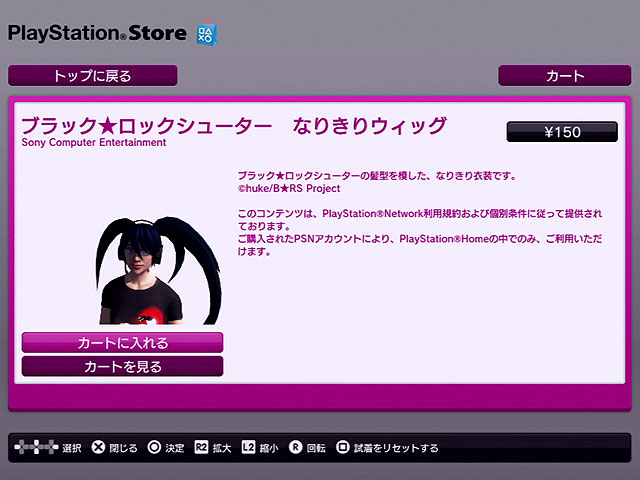Click the product title ブラック★ロックシューター なりきりウィッグ
Image resolution: width=640 pixels, height=480 pixels.
pos(234,125)
